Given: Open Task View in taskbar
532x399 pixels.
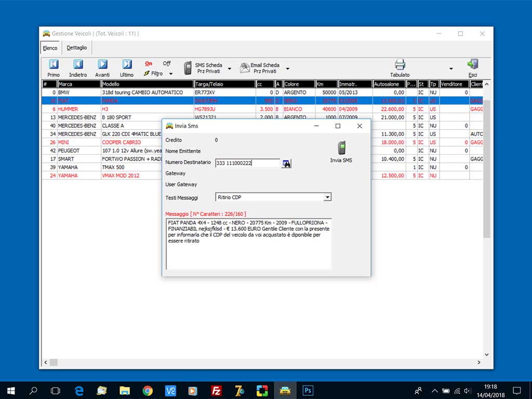Looking at the screenshot, I should click(x=55, y=391).
